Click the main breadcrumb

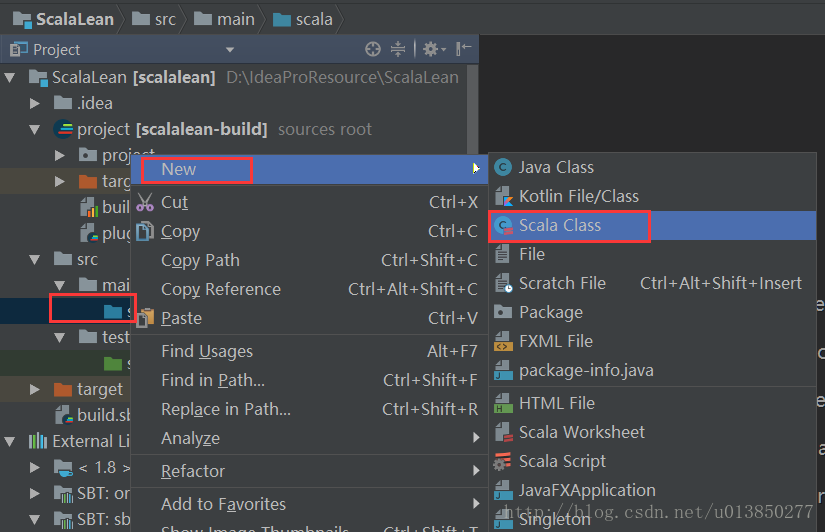(x=224, y=19)
